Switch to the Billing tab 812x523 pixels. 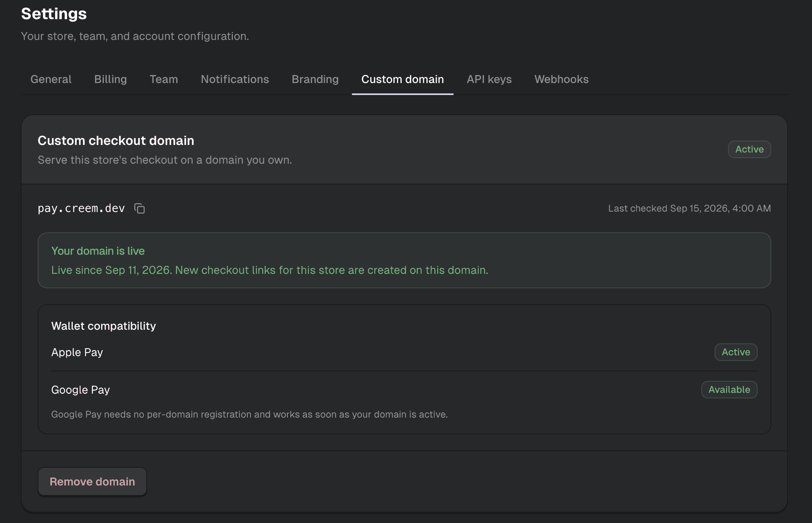pos(111,79)
